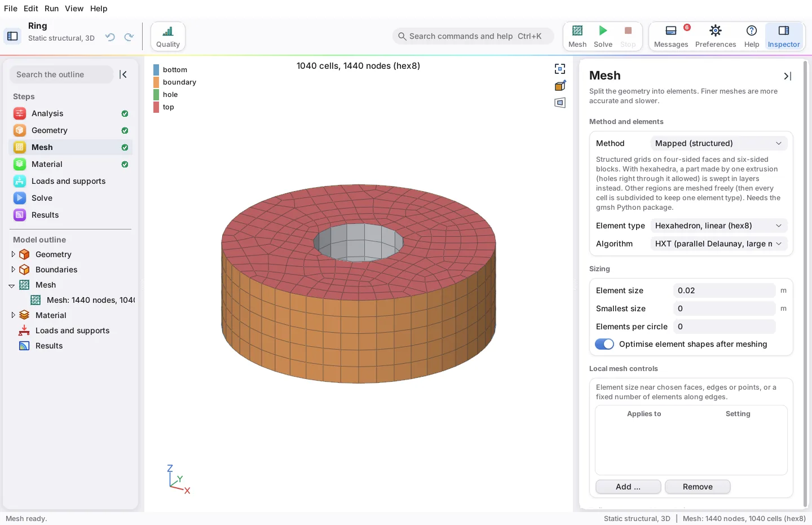Open the File menu

coord(11,8)
